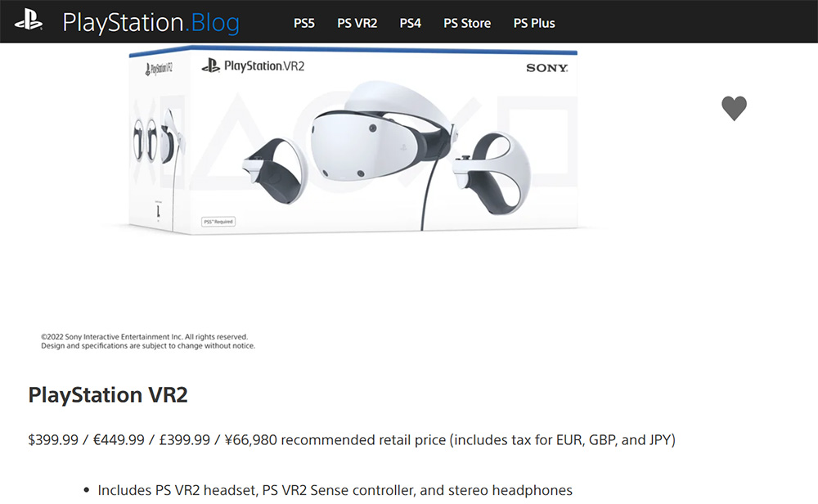The height and width of the screenshot is (504, 818).
Task: Click the PlayStation VR2 section heading
Action: (108, 395)
